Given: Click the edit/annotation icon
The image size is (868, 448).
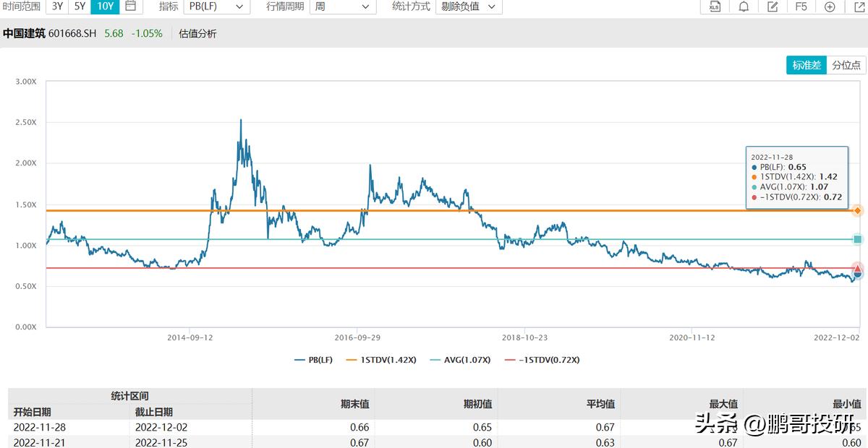Looking at the screenshot, I should [772, 7].
